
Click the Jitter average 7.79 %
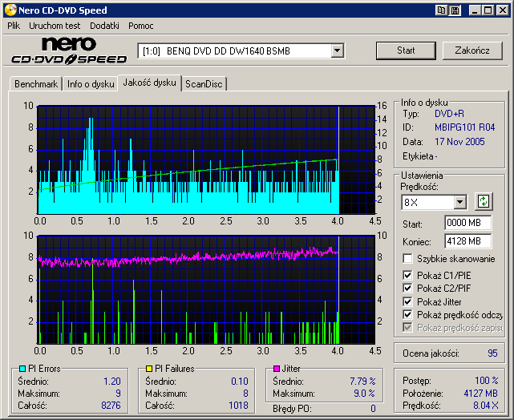tap(362, 382)
